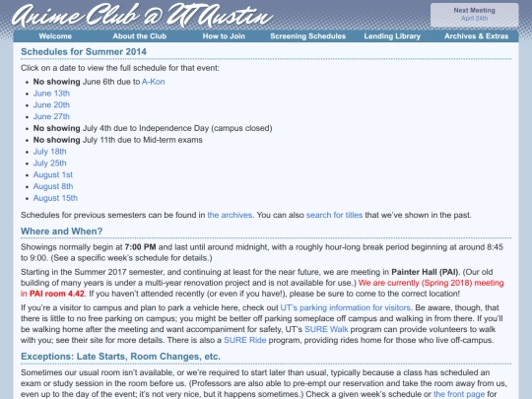The image size is (532, 399).
Task: Open UT's parking information for visitors
Action: (346, 307)
